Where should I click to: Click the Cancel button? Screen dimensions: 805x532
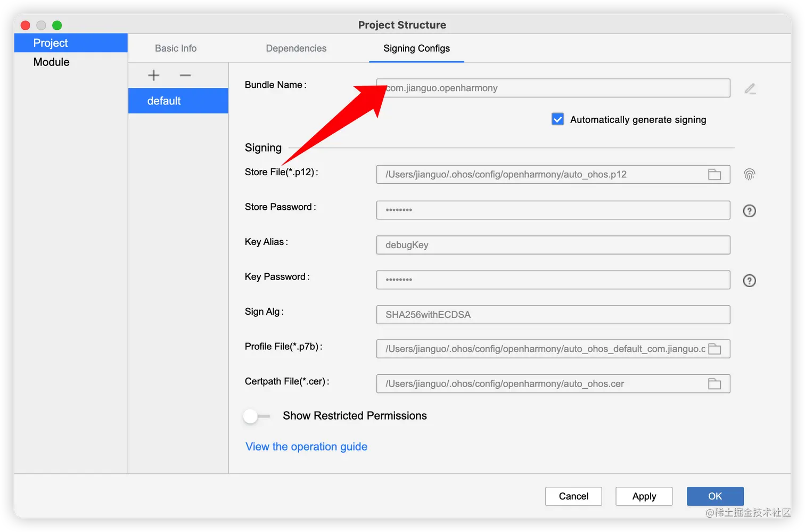(573, 496)
